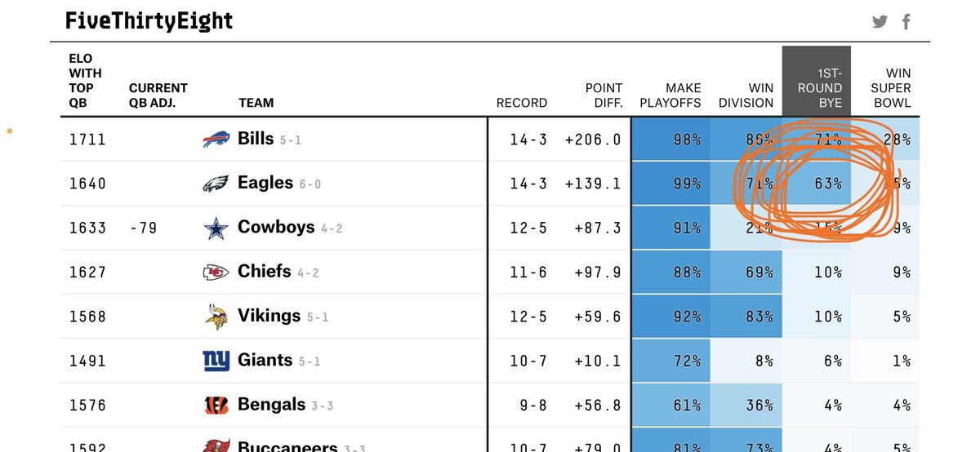980x452 pixels.
Task: Click the Minnesota Vikings logo
Action: tap(216, 316)
